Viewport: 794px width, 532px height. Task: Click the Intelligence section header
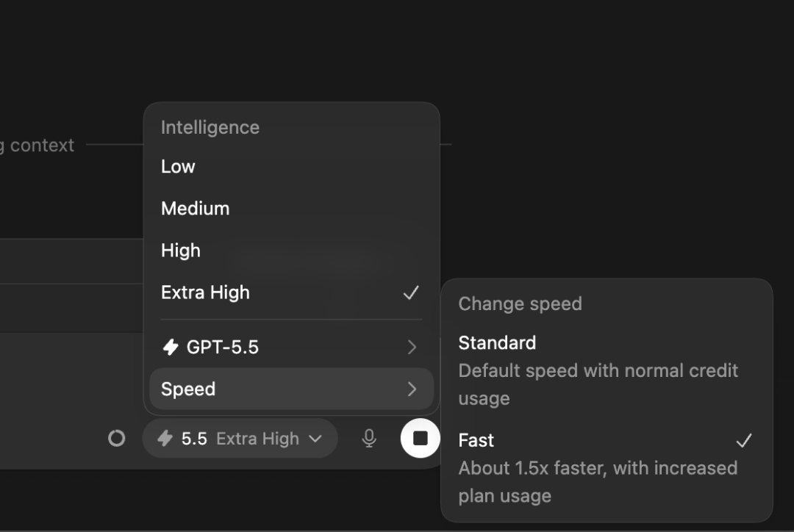point(210,128)
